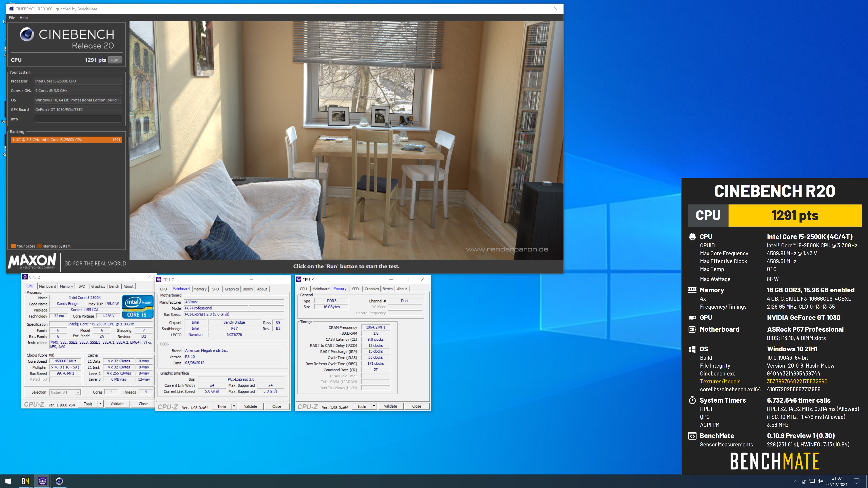
Task: Click the Cinebench sphere logo icon
Action: [27, 34]
